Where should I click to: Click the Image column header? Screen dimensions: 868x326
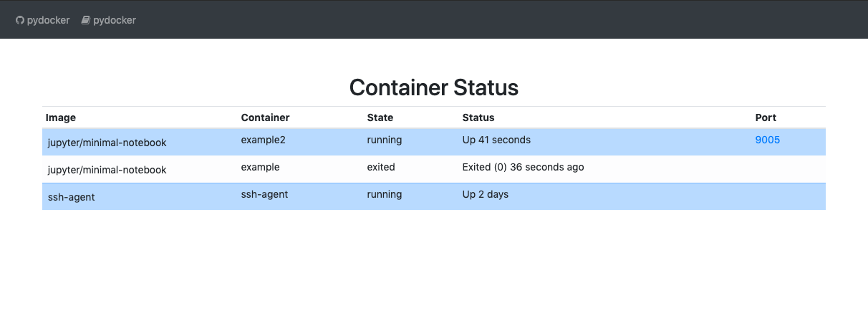click(61, 118)
